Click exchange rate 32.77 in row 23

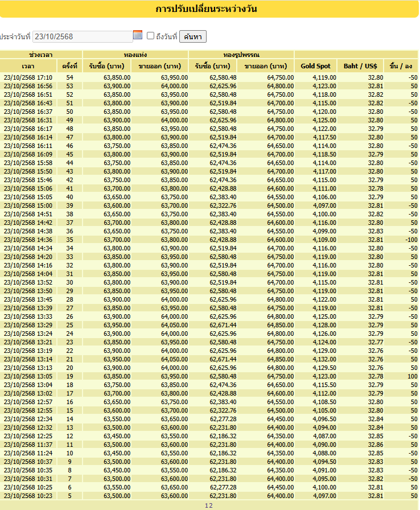376,342
